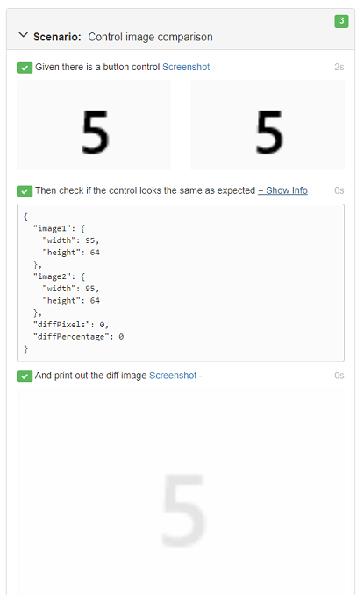Click the image1 key in JSON output
The height and width of the screenshot is (595, 364).
53,228
